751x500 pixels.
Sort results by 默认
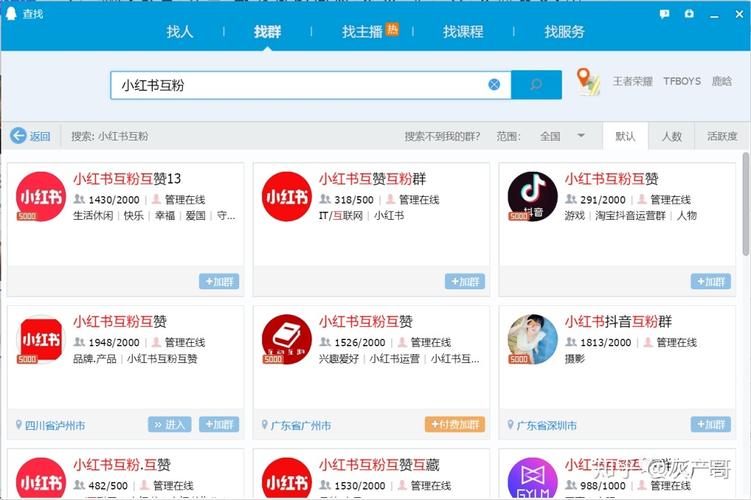(625, 136)
